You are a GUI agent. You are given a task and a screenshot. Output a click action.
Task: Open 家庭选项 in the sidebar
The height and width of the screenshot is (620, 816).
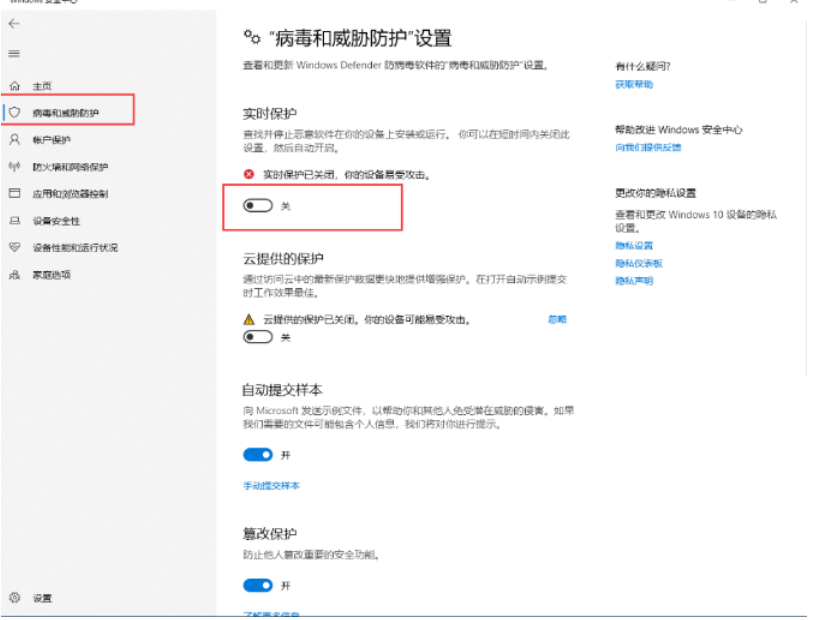52,274
